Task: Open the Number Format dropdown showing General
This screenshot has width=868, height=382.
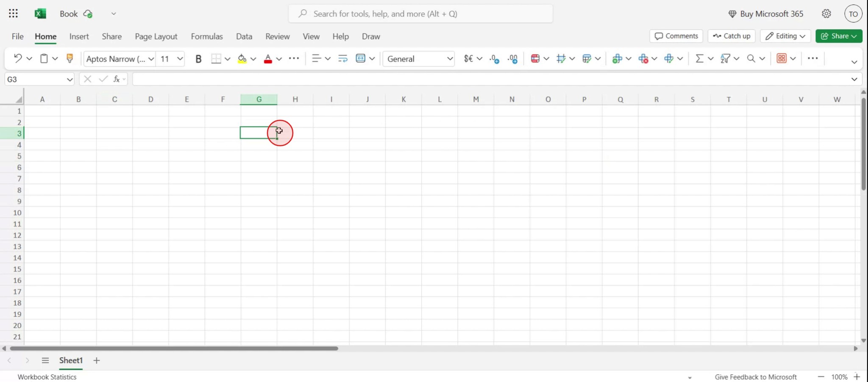Action: pyautogui.click(x=418, y=59)
